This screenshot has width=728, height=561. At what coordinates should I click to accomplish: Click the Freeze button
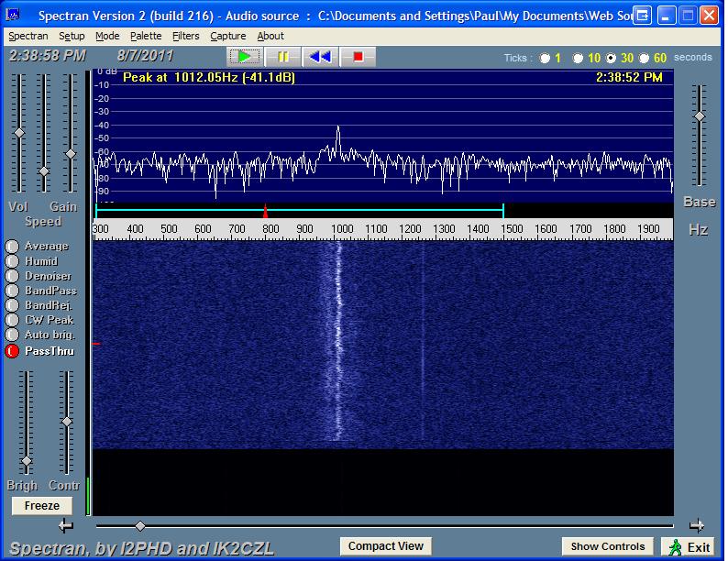pyautogui.click(x=42, y=506)
